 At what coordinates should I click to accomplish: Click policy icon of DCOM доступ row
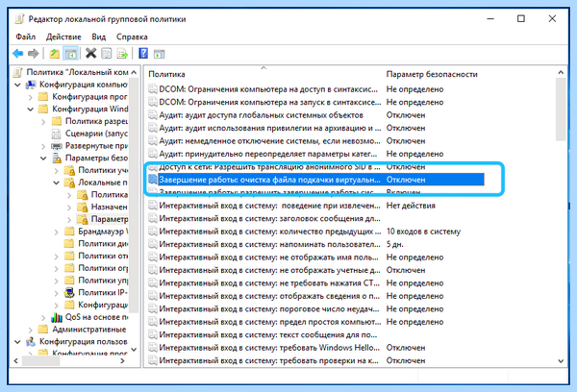pos(152,89)
